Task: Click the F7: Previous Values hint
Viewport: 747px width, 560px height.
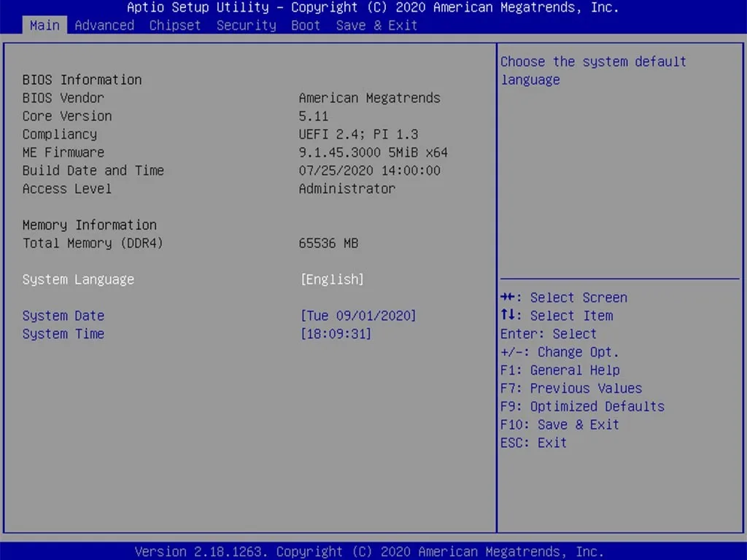Action: pos(571,389)
